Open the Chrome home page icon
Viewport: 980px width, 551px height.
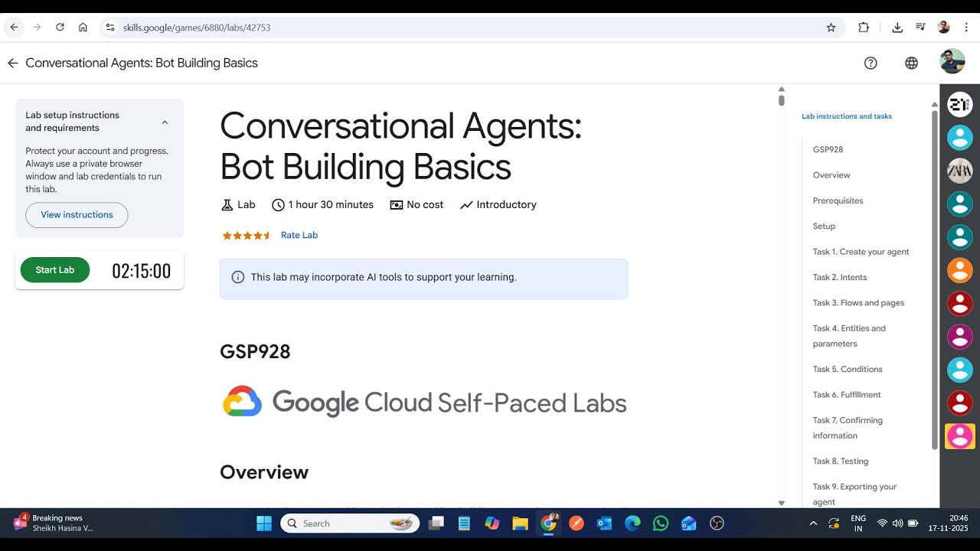83,28
